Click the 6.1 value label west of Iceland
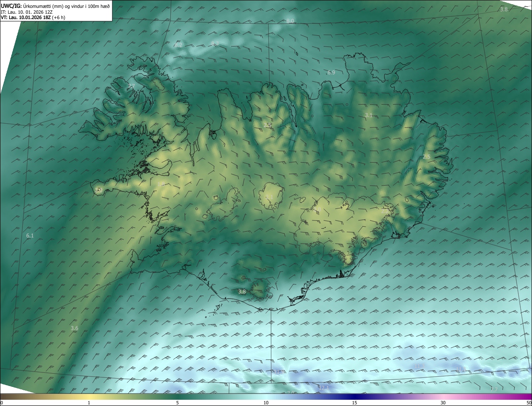This screenshot has height=406, width=532. (30, 235)
